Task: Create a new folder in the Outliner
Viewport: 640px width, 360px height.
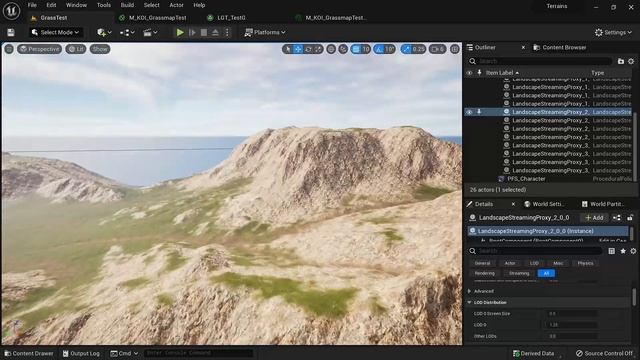Action: coord(621,61)
